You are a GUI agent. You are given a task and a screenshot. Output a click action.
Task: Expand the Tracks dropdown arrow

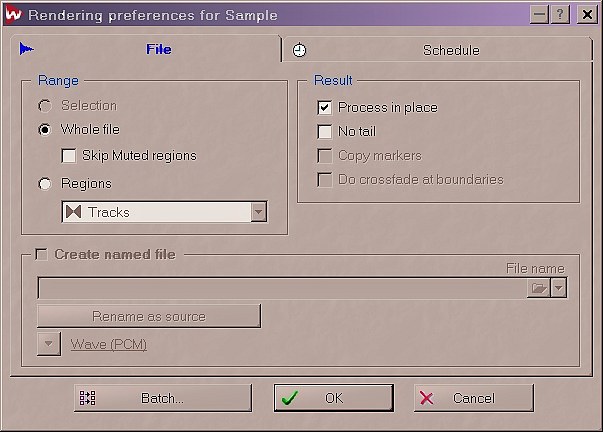click(x=259, y=212)
